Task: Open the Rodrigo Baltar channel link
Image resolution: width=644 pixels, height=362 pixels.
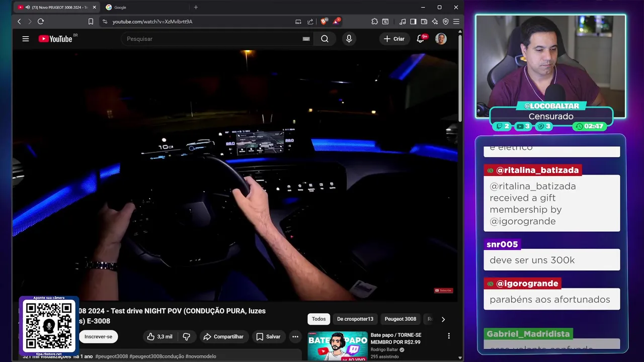Action: coord(384,349)
